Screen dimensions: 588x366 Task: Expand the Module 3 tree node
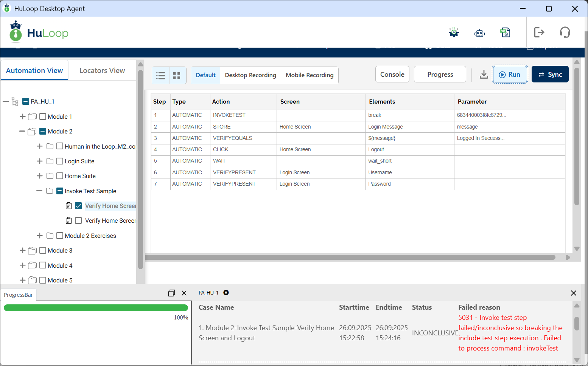23,250
